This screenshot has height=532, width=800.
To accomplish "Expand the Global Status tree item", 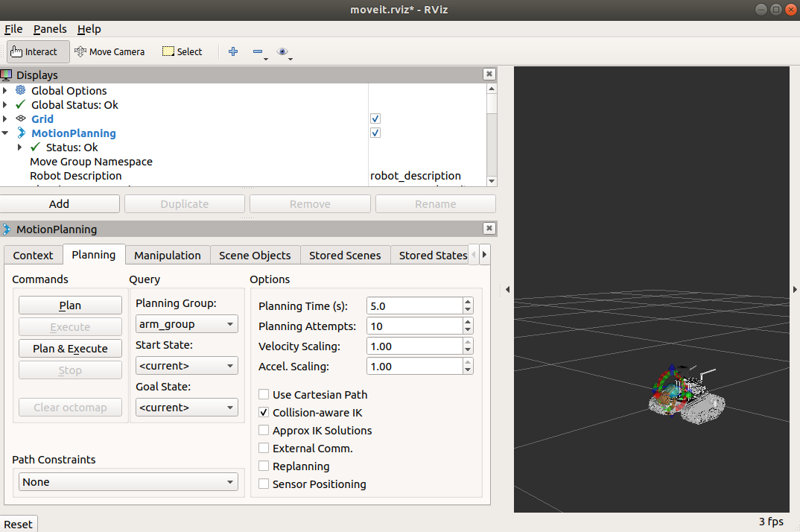I will pos(5,104).
